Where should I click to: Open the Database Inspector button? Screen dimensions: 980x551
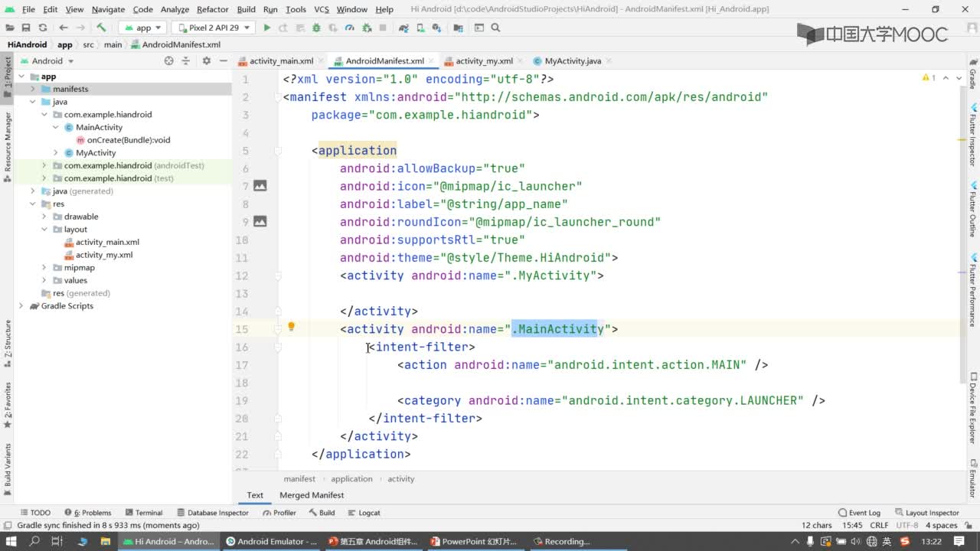(213, 513)
